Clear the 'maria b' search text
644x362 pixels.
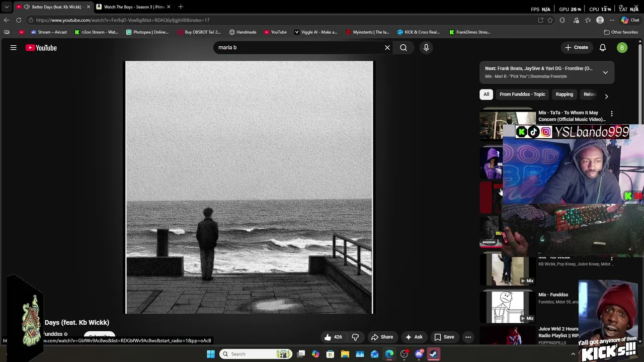pyautogui.click(x=387, y=48)
